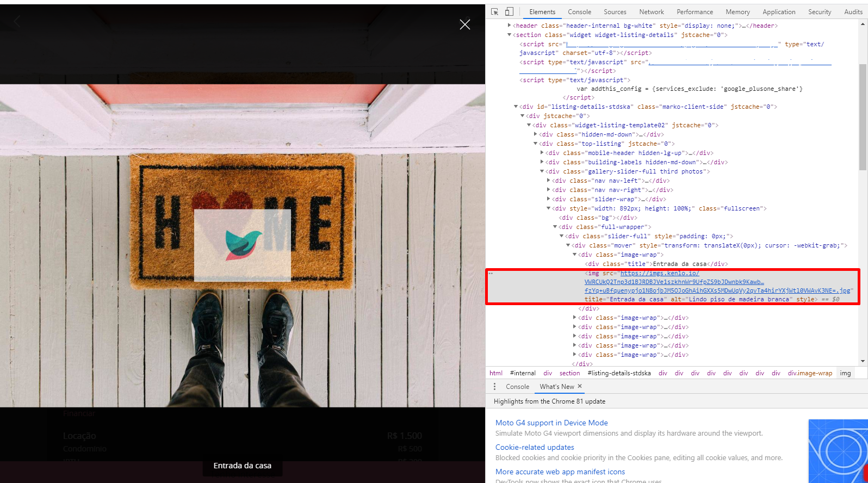868x483 pixels.
Task: Open the Sources tab
Action: coord(615,12)
